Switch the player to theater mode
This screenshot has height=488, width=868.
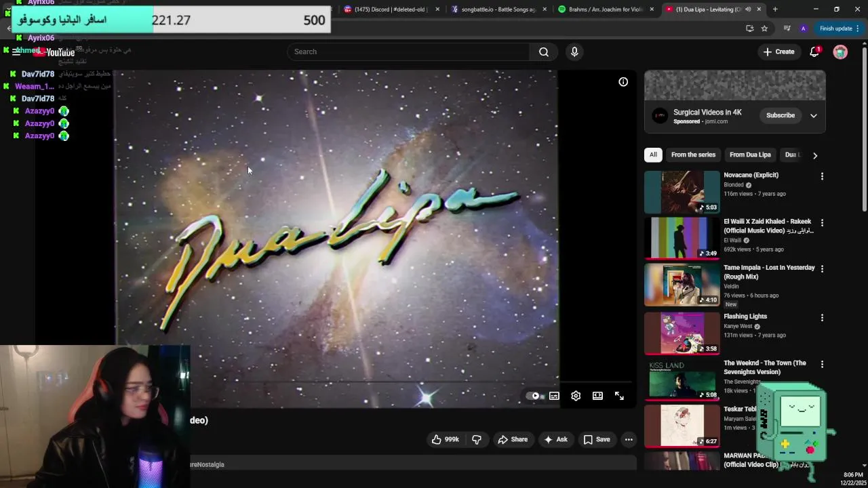pos(597,396)
